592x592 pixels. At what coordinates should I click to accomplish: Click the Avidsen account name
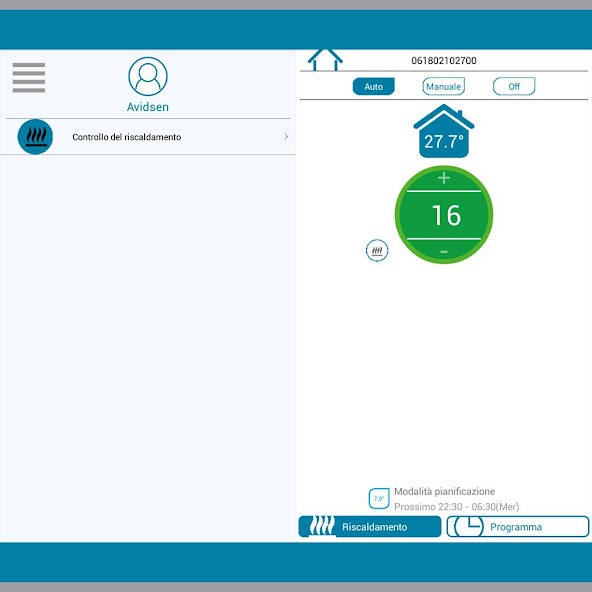pos(148,107)
